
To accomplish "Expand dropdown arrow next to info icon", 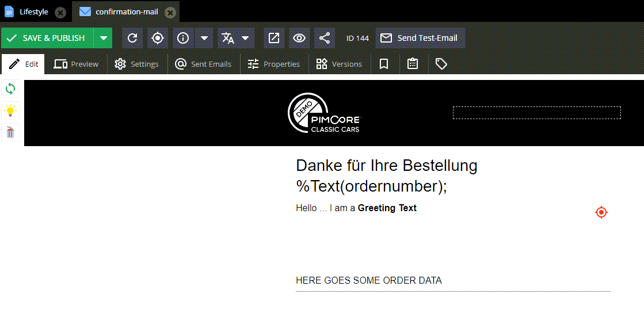I will pos(204,38).
